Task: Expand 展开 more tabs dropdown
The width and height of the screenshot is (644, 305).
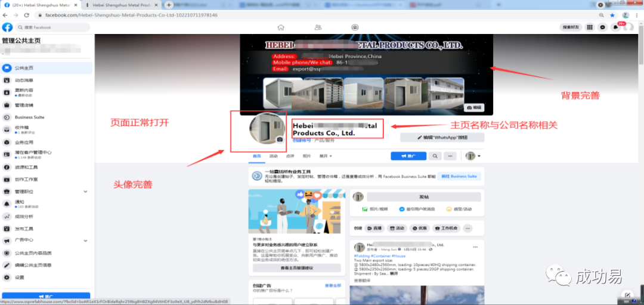Action: point(326,156)
